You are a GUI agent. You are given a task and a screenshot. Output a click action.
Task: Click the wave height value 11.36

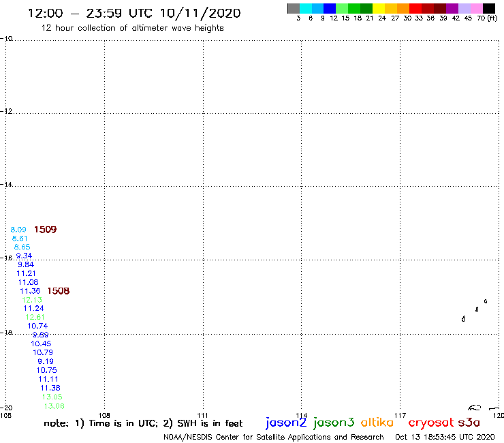[x=30, y=291]
